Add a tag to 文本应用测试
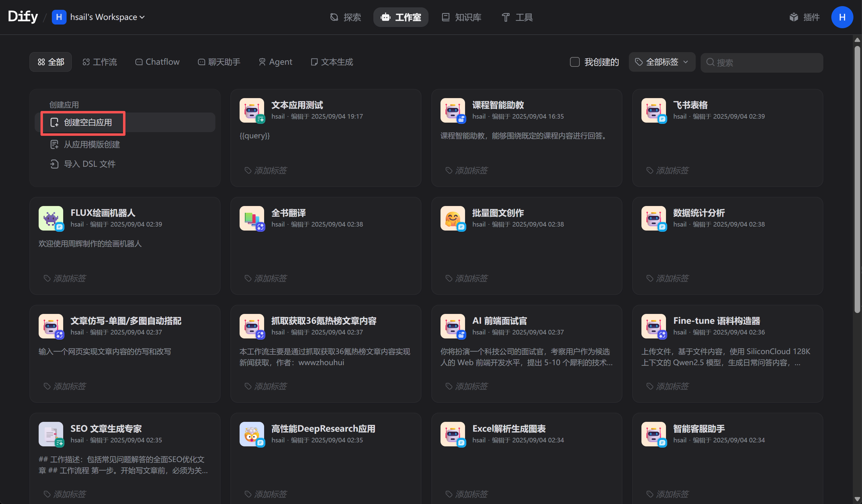The width and height of the screenshot is (862, 504). (266, 170)
